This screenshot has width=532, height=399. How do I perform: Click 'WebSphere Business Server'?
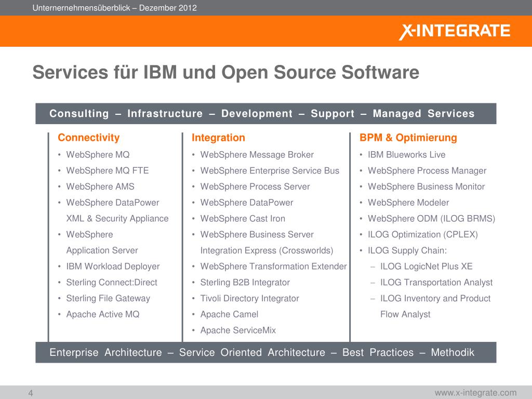tap(257, 234)
